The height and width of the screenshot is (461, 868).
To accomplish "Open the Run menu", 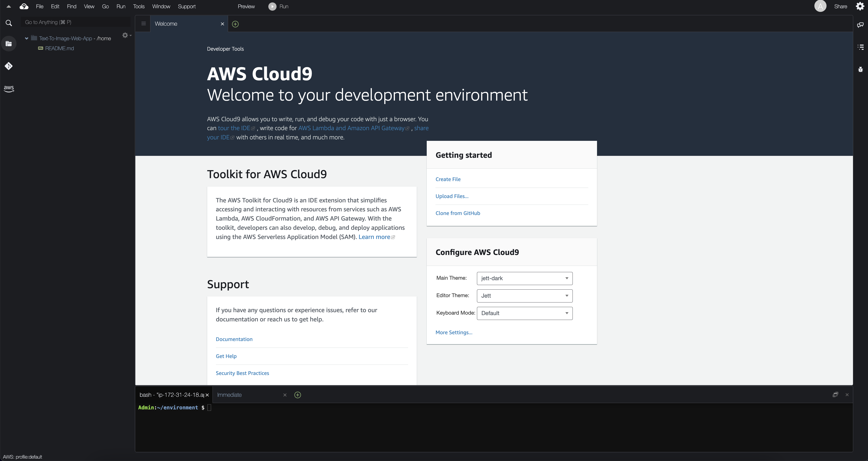I will (x=121, y=6).
